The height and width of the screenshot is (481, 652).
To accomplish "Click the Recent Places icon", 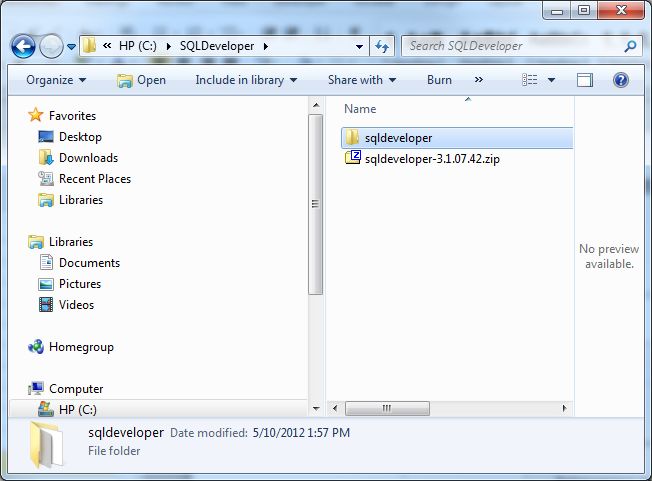I will (45, 179).
